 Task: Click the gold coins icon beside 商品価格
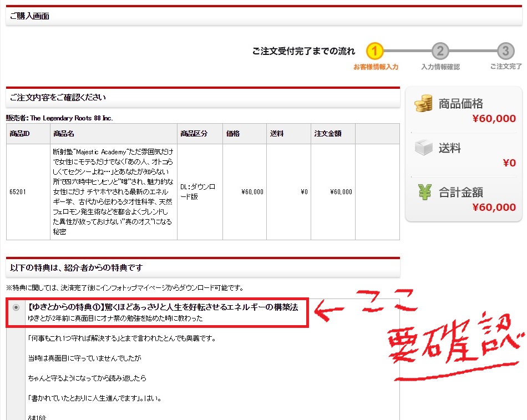coord(423,103)
